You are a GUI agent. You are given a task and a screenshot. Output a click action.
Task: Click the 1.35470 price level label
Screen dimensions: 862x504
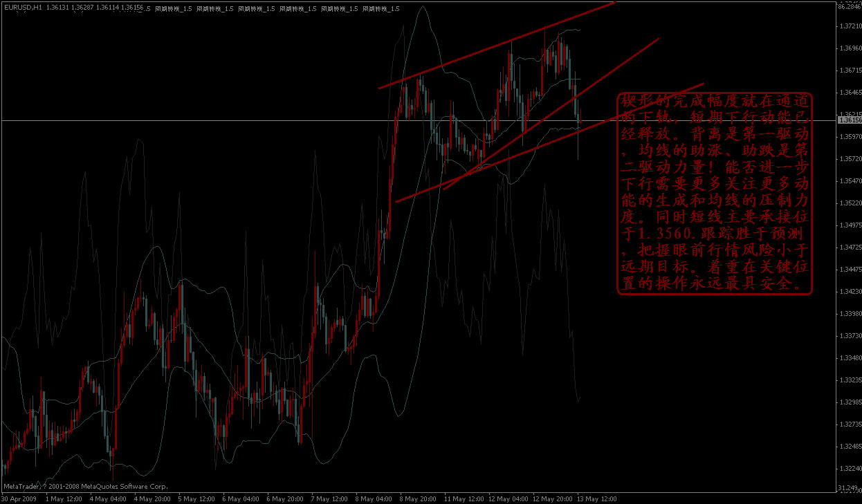[850, 181]
